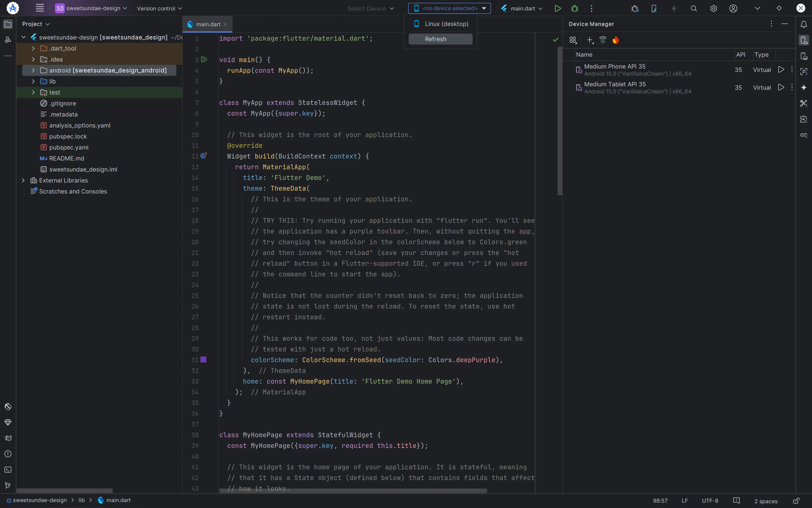This screenshot has width=812, height=508.
Task: Select Linux (desktop) from device list
Action: pyautogui.click(x=446, y=24)
